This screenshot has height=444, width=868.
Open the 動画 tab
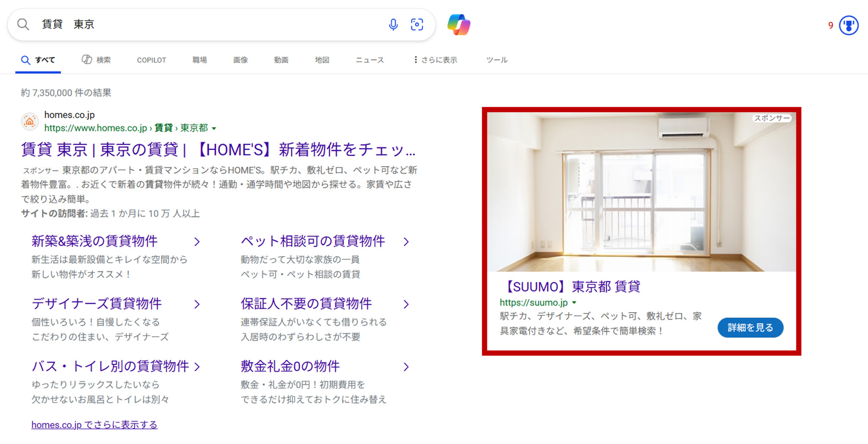point(281,60)
